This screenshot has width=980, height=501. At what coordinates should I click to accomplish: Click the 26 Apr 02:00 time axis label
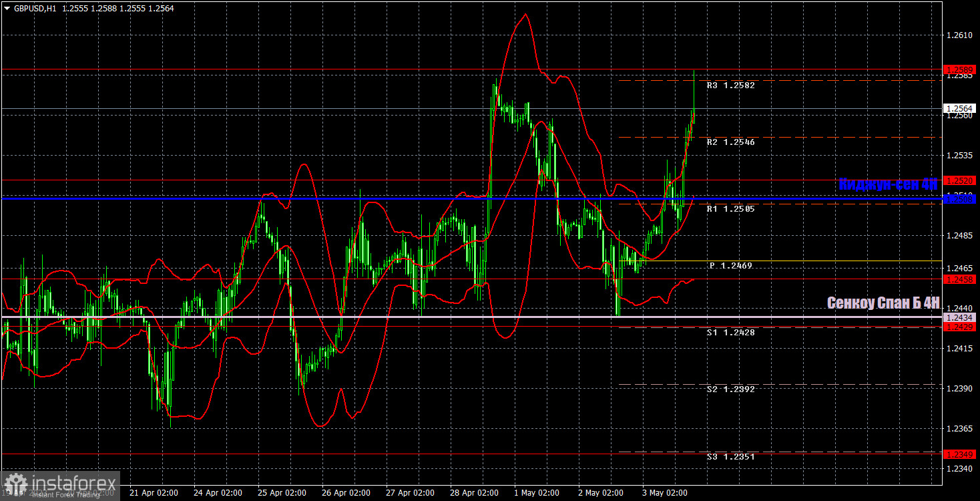click(346, 493)
